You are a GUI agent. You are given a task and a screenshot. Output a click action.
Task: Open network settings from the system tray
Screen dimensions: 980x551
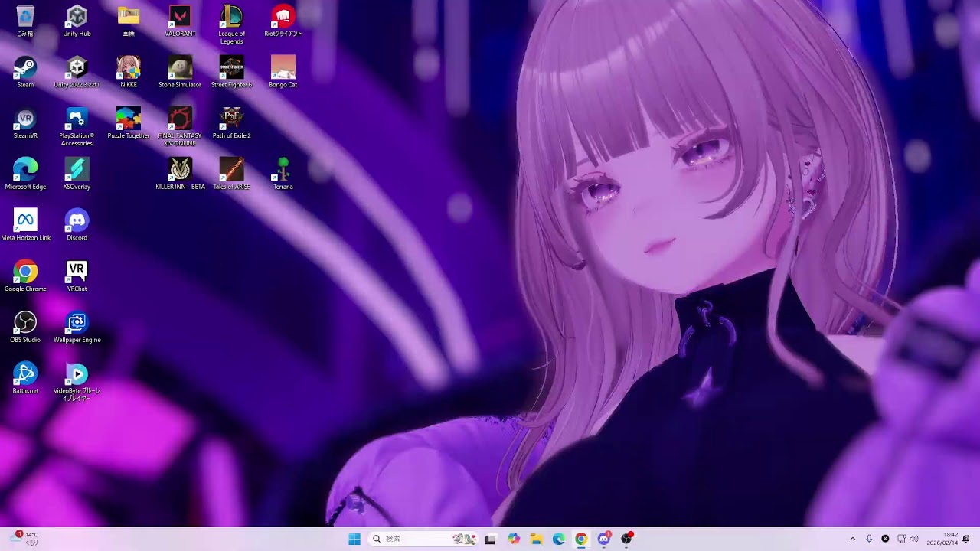[901, 539]
